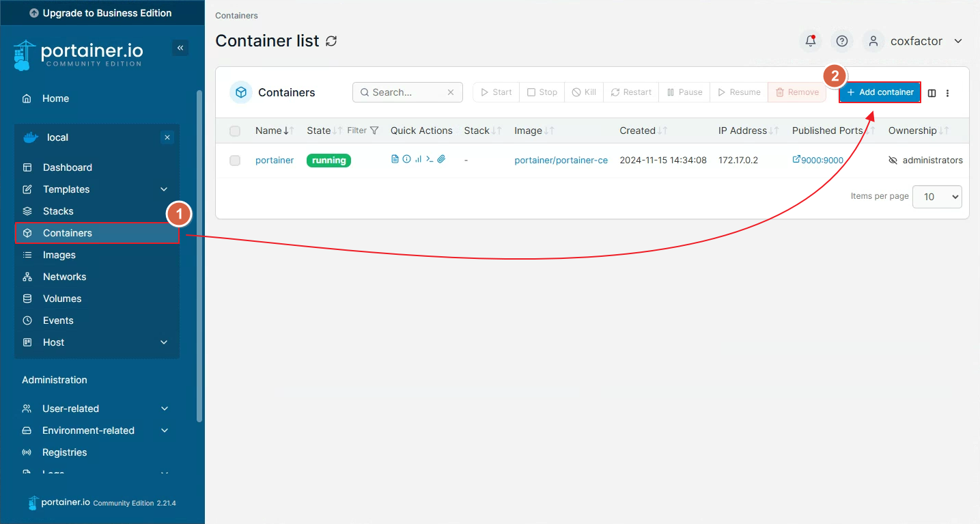Image resolution: width=980 pixels, height=524 pixels.
Task: Open the help question mark icon
Action: [842, 41]
